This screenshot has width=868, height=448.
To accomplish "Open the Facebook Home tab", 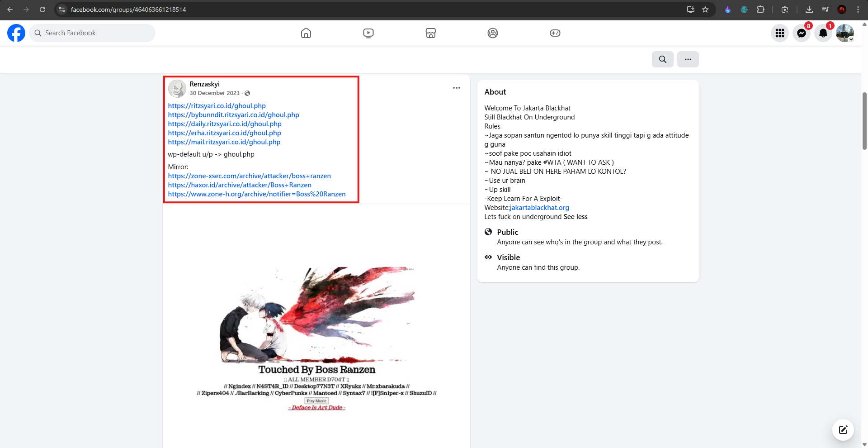I will click(x=306, y=33).
